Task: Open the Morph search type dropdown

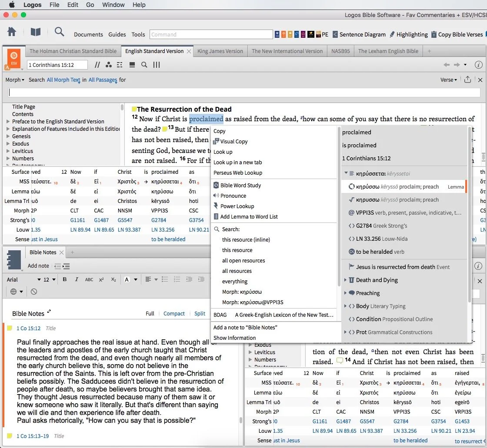Action: click(15, 80)
